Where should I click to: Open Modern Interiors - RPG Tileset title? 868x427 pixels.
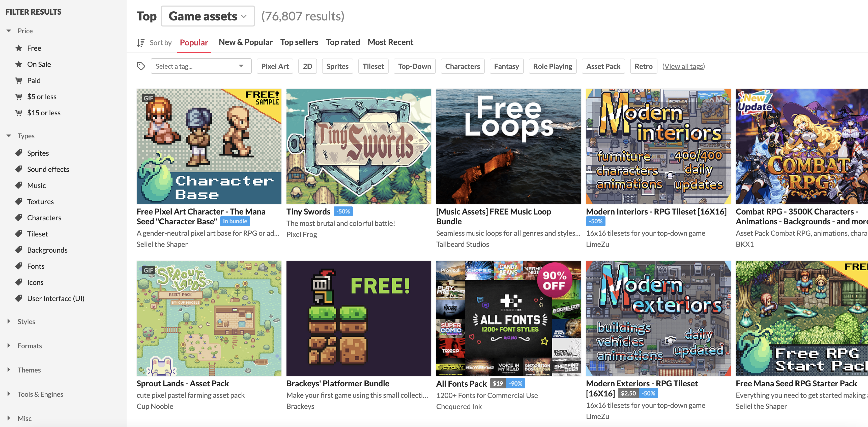(x=656, y=211)
